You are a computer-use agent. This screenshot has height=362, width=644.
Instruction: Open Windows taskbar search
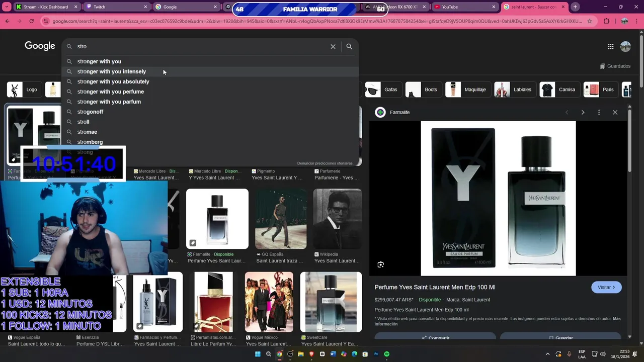(269, 354)
